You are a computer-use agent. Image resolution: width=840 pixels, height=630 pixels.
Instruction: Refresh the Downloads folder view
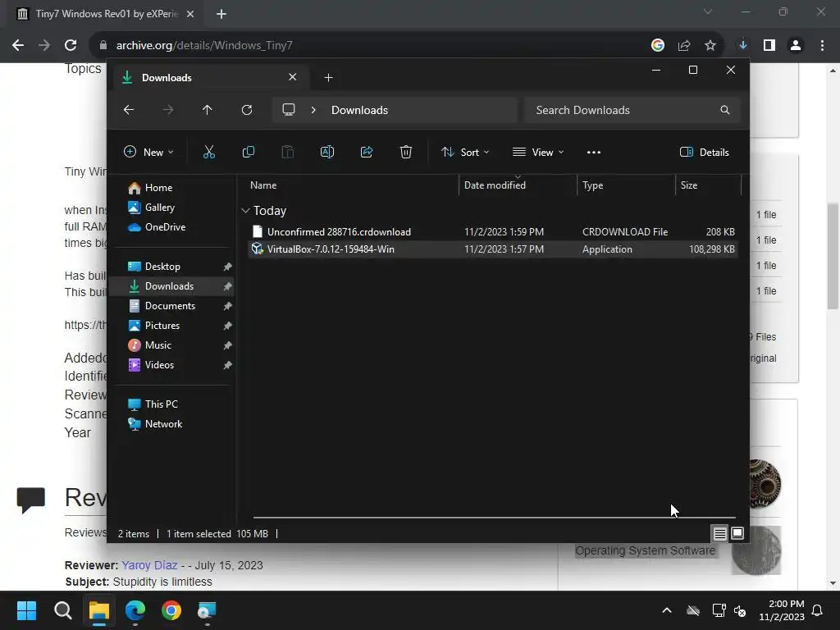(246, 110)
